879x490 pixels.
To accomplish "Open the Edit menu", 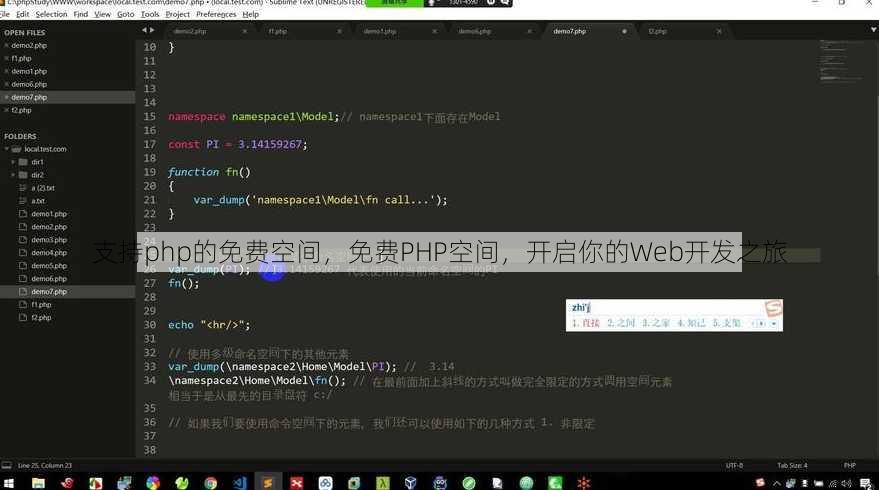I will 22,14.
